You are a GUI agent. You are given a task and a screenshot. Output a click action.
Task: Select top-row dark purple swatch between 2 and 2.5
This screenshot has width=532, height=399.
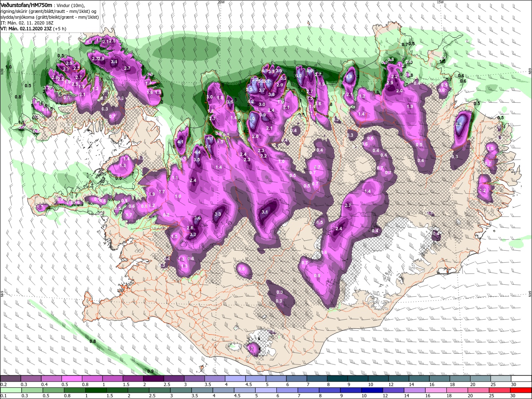coord(153,378)
